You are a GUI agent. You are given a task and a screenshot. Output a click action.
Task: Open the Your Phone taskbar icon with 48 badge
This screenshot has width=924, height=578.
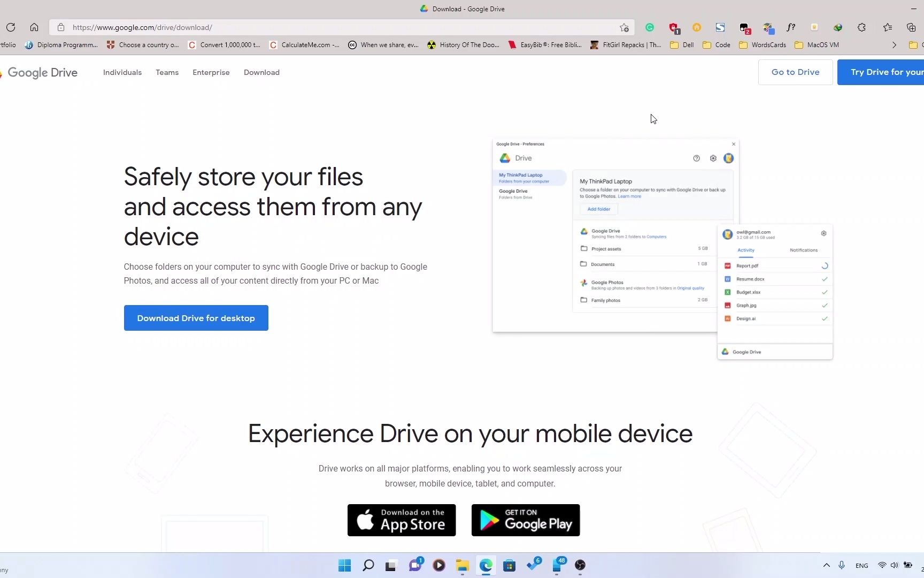click(x=558, y=565)
